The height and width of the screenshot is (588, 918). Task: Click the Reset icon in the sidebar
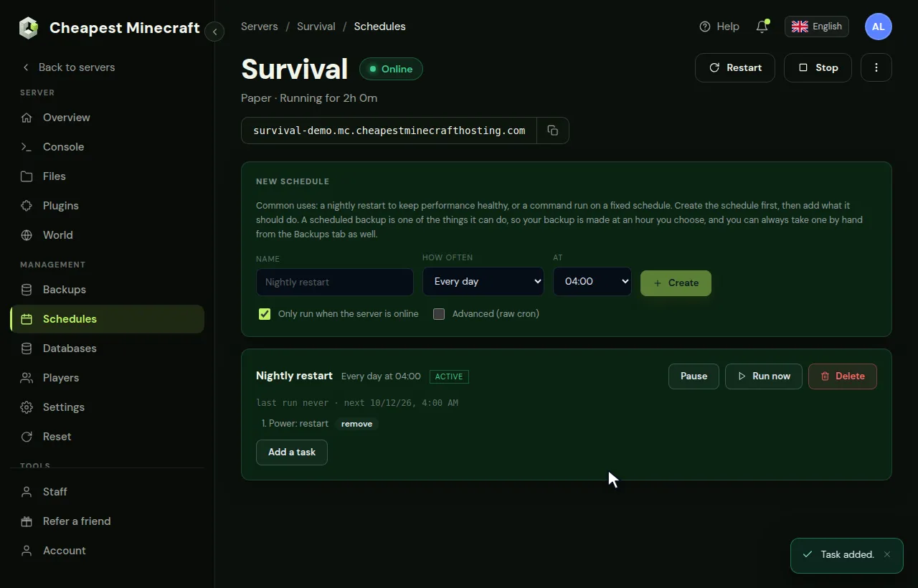(x=27, y=437)
